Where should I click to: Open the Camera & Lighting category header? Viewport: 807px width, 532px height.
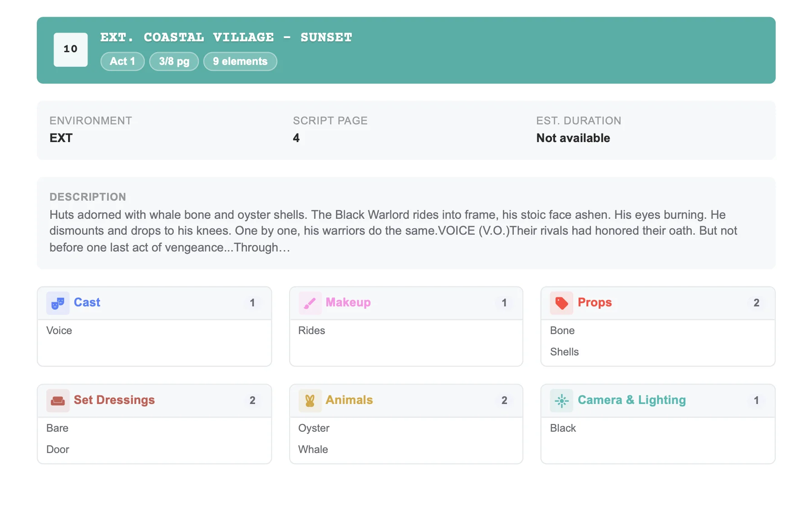pos(658,401)
